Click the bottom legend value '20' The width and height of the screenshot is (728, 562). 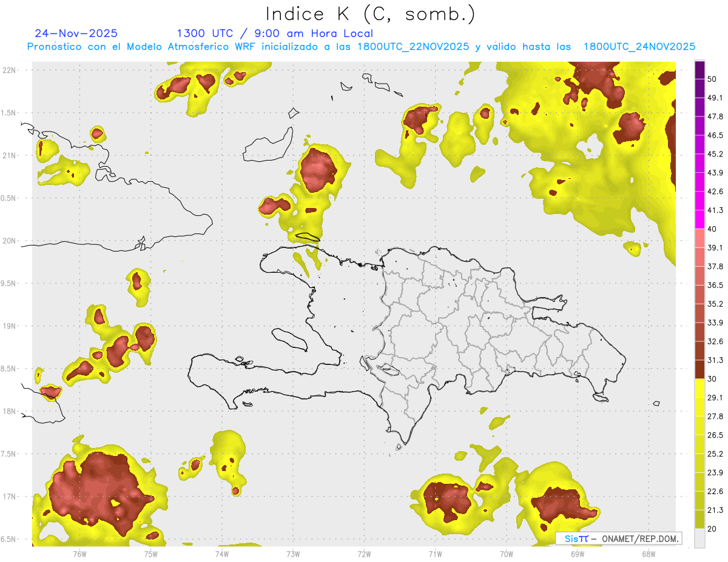point(712,529)
